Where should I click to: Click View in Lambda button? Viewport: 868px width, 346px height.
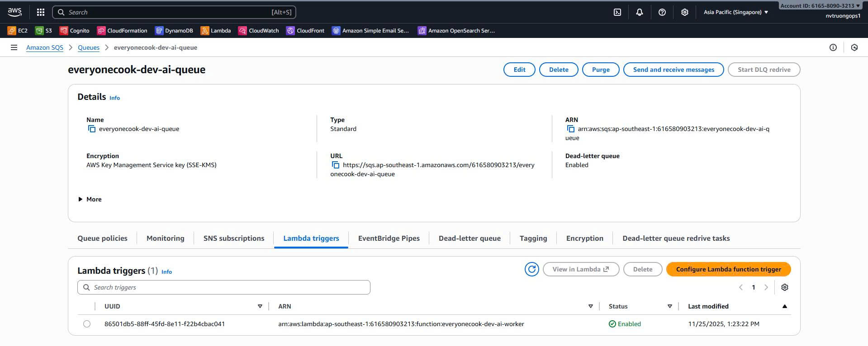(581, 269)
